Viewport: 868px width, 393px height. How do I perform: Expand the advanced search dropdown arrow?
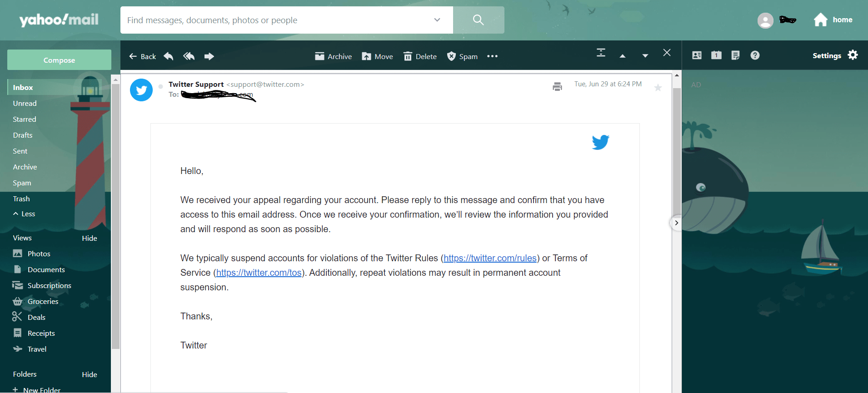coord(437,20)
